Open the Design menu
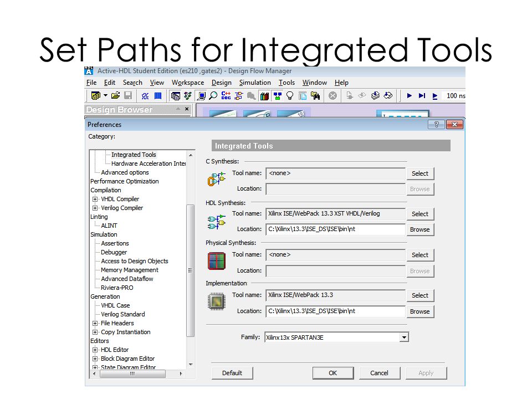Viewport: 532px width, 399px height. point(222,83)
